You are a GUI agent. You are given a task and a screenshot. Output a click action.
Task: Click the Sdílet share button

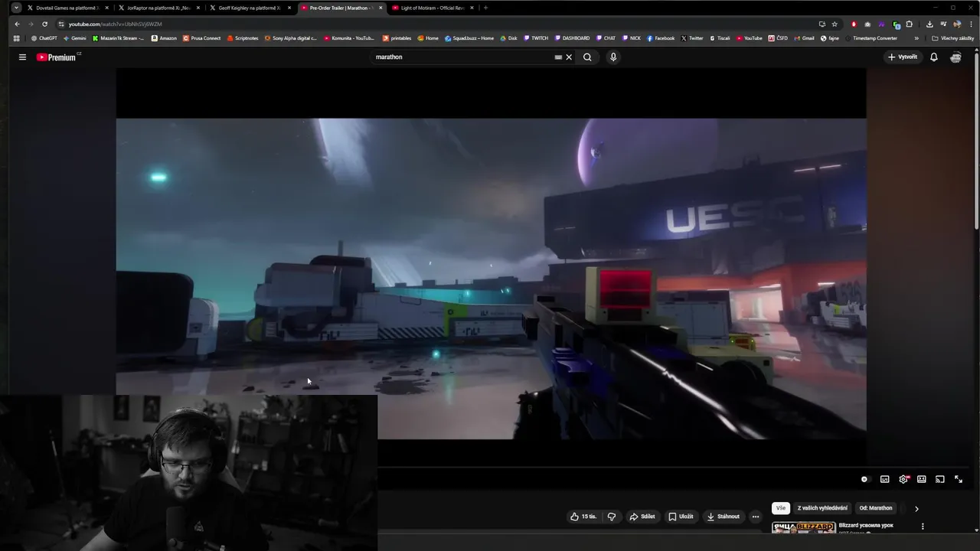[x=642, y=517]
